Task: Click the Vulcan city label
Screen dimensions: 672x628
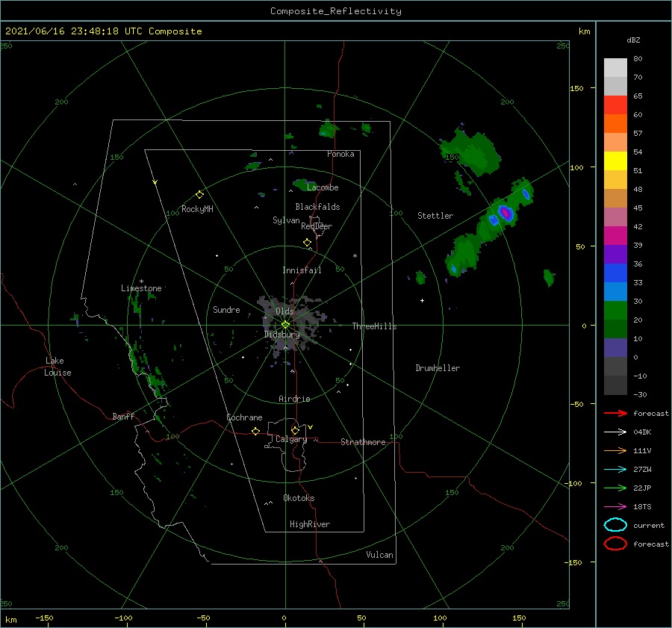Action: coord(380,555)
